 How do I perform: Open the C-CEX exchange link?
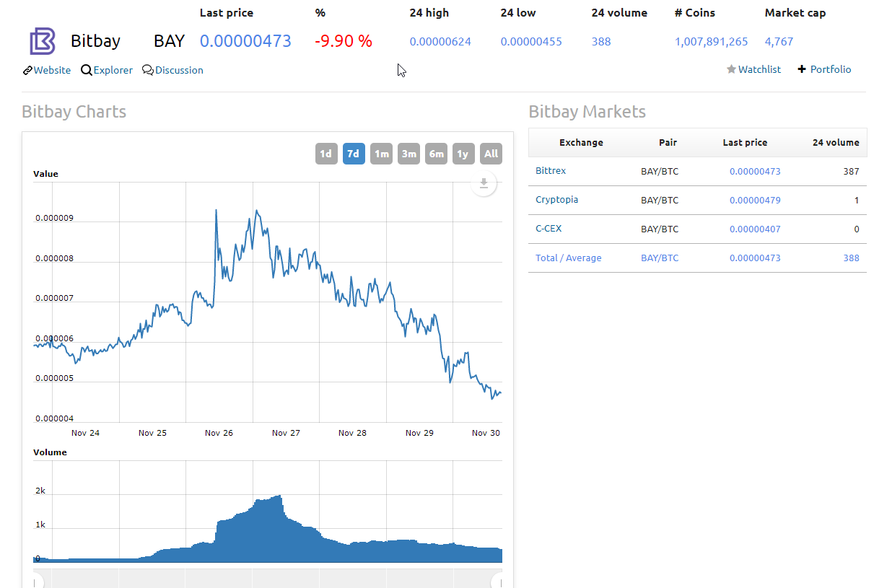click(549, 229)
